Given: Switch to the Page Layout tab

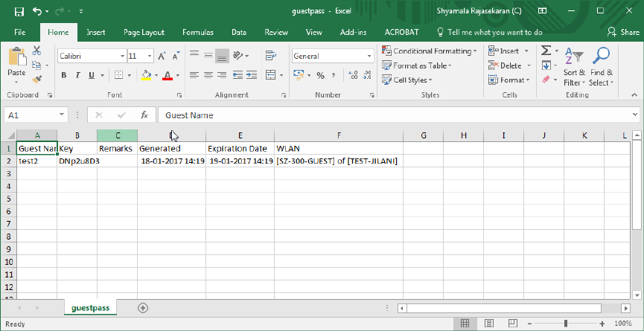Looking at the screenshot, I should (144, 33).
